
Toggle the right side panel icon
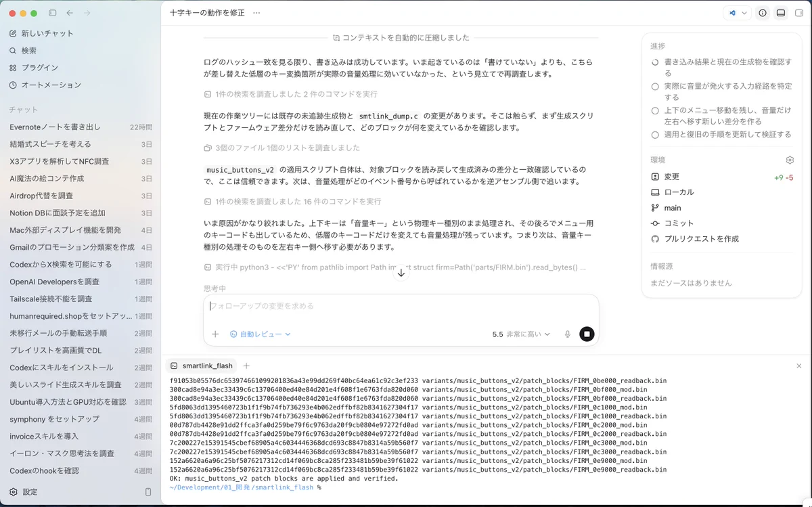(x=799, y=13)
